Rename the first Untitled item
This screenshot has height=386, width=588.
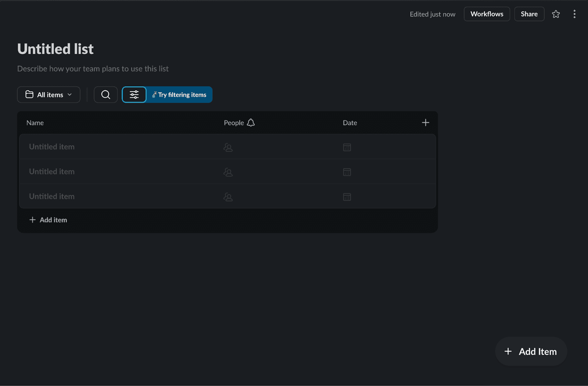(x=52, y=147)
